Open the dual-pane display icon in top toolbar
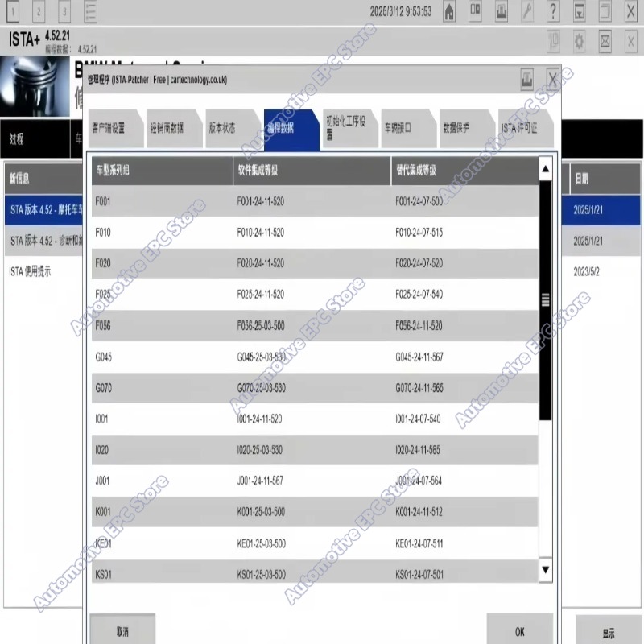Viewport: 644px width, 644px height. point(475,11)
